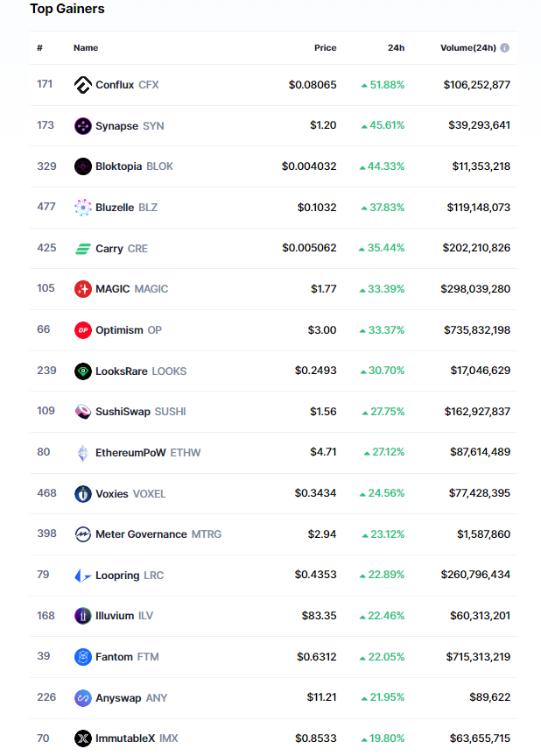Click the LooksRare eye logo icon

pos(82,371)
